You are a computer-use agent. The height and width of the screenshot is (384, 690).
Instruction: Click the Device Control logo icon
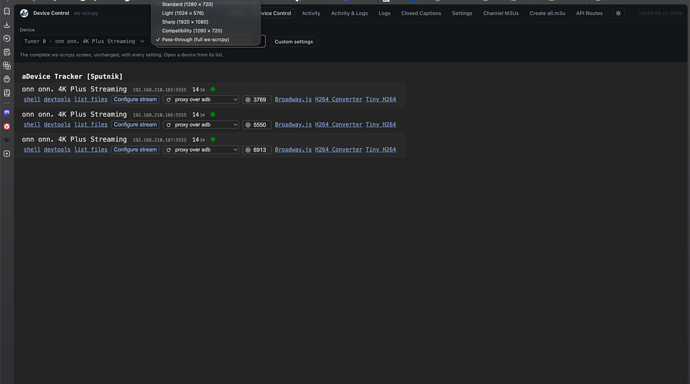click(x=24, y=13)
